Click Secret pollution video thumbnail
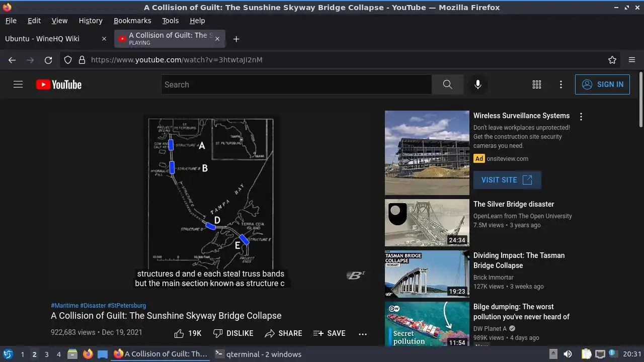 point(427,324)
